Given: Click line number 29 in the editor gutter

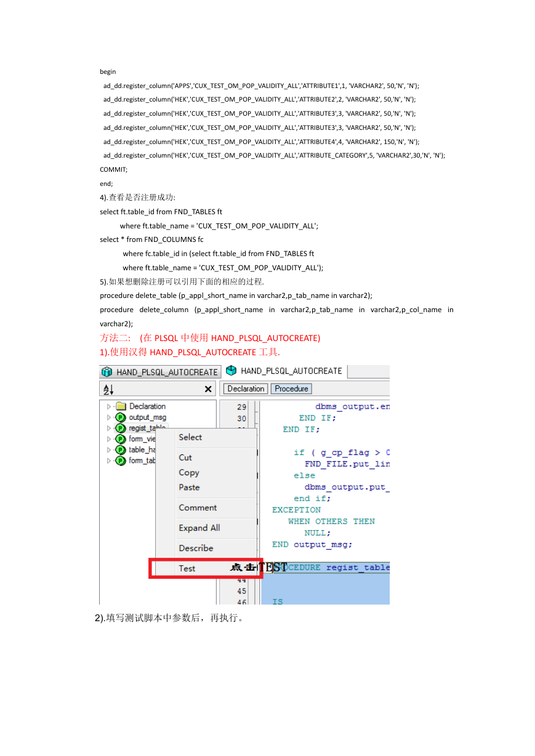Looking at the screenshot, I should click(x=241, y=407).
